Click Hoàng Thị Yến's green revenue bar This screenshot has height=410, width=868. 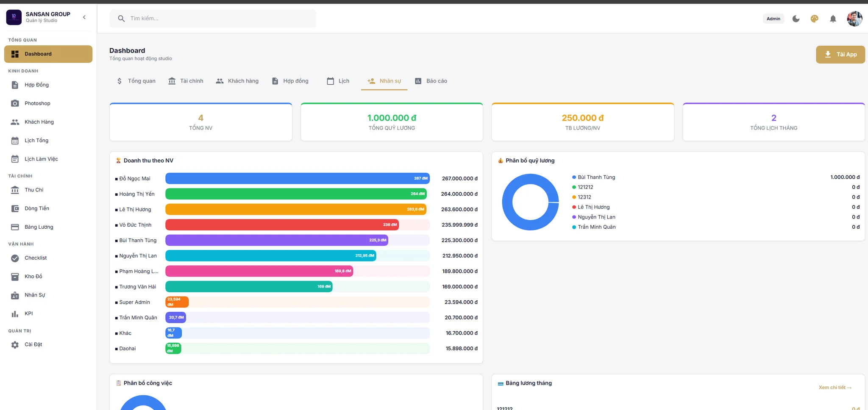pos(296,194)
